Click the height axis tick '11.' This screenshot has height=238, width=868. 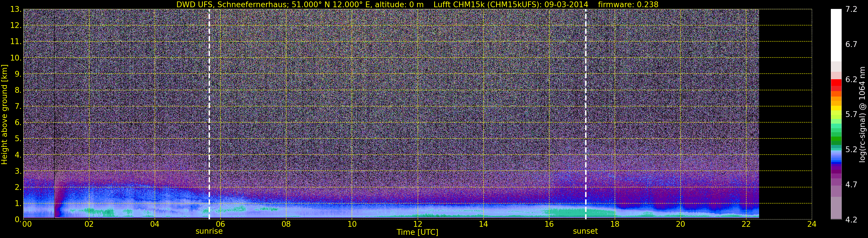[16, 42]
